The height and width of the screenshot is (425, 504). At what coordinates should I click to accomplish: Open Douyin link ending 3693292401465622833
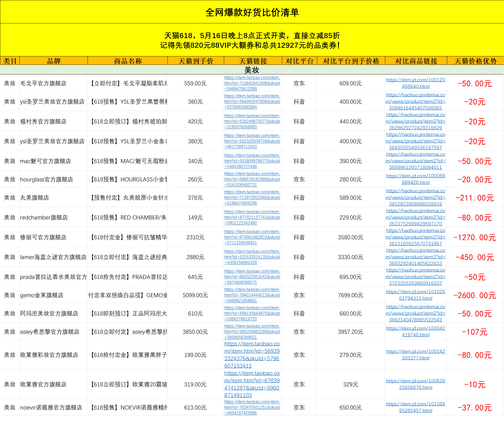(x=415, y=257)
